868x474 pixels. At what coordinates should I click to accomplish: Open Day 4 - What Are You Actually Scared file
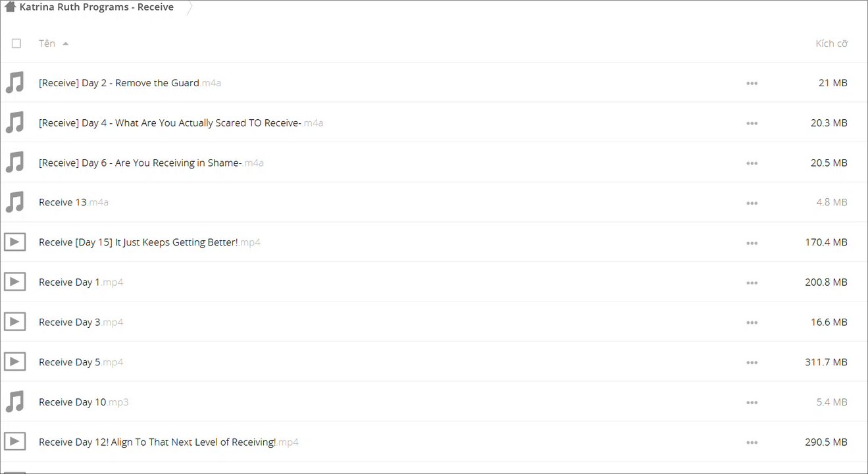point(170,123)
